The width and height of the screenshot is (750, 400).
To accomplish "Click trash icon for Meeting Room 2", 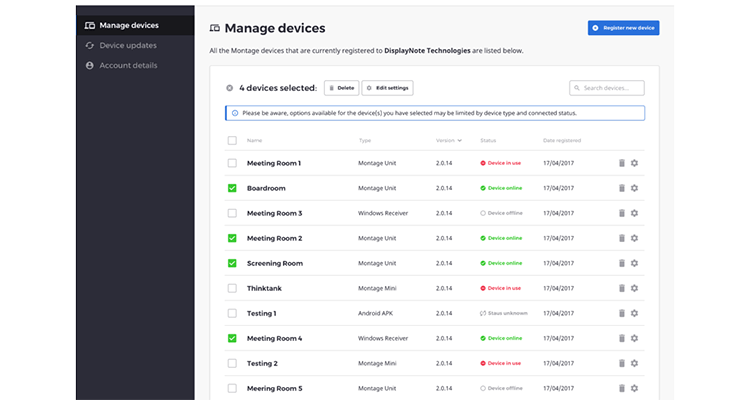I will point(622,238).
